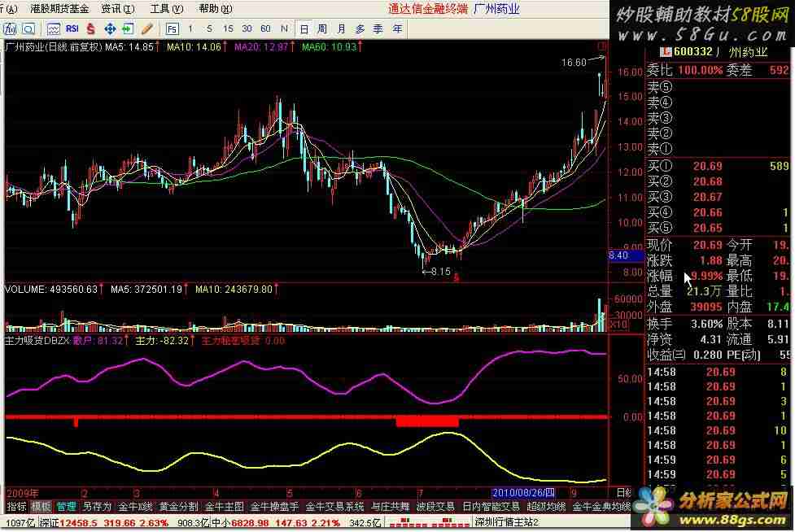Switch to the 5-minute period
Viewport: 795px width, 532px height.
(209, 29)
